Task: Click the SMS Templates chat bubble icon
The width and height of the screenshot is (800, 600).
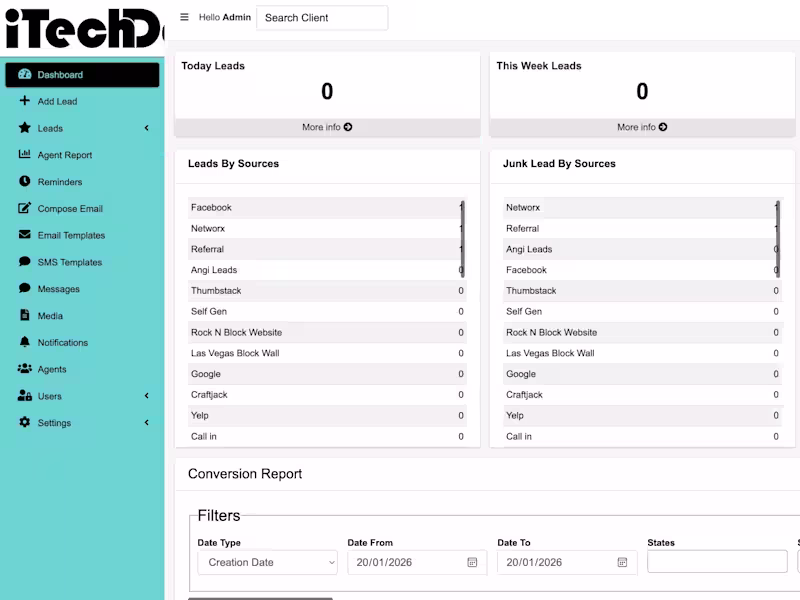Action: (x=24, y=261)
